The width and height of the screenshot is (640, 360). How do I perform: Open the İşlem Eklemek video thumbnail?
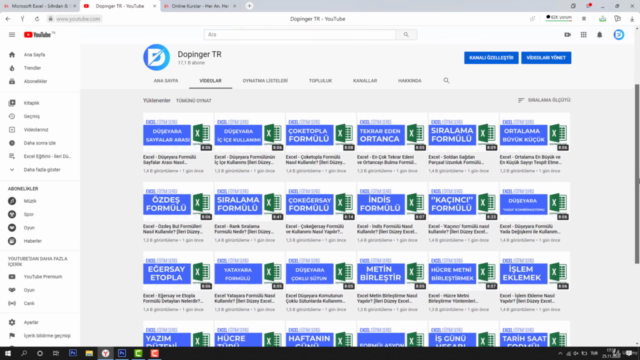(535, 271)
